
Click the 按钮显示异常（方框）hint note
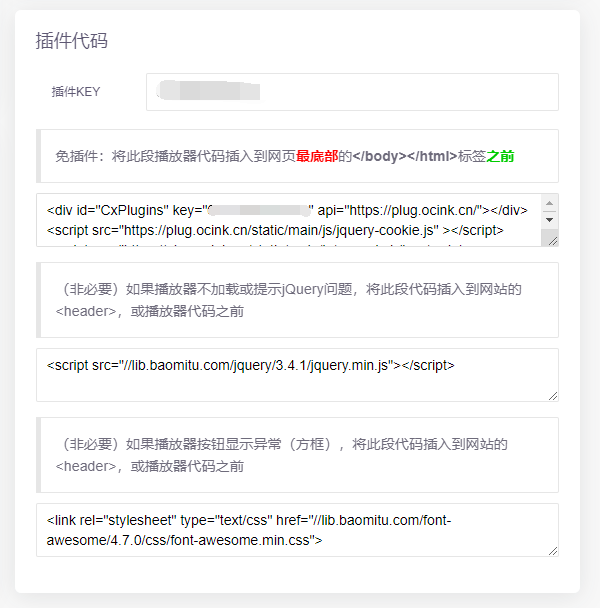(x=297, y=455)
